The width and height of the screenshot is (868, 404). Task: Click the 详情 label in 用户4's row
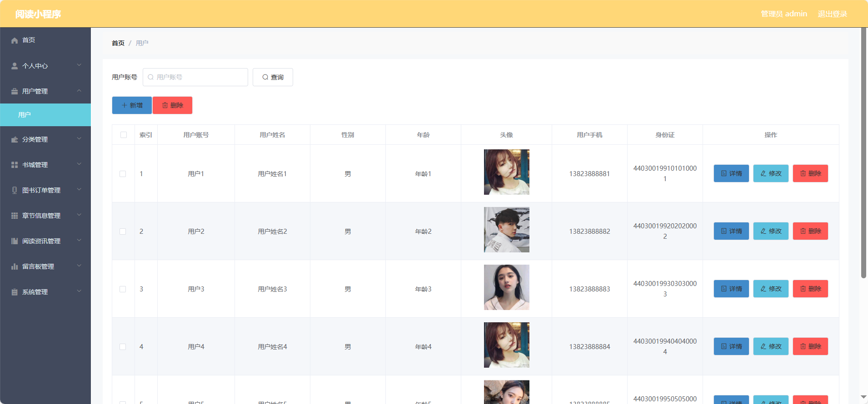pos(736,346)
